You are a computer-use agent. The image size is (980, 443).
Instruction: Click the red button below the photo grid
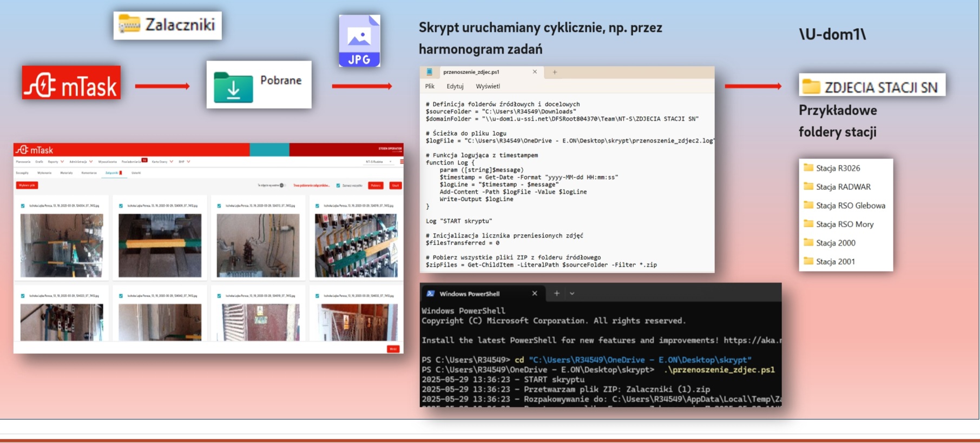pos(393,349)
